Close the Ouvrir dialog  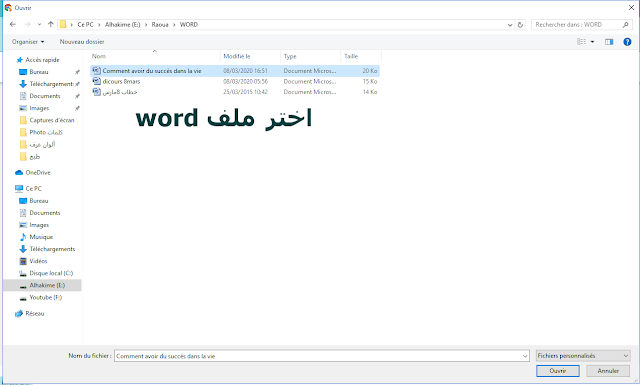click(631, 7)
